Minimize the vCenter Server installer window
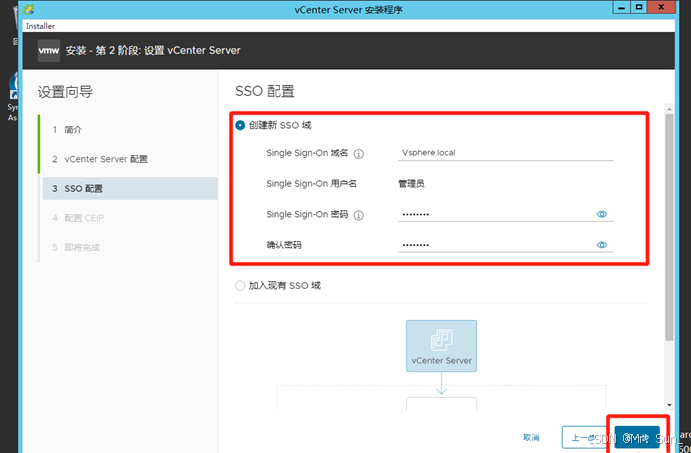Viewport: 691px width, 453px height. click(x=621, y=7)
